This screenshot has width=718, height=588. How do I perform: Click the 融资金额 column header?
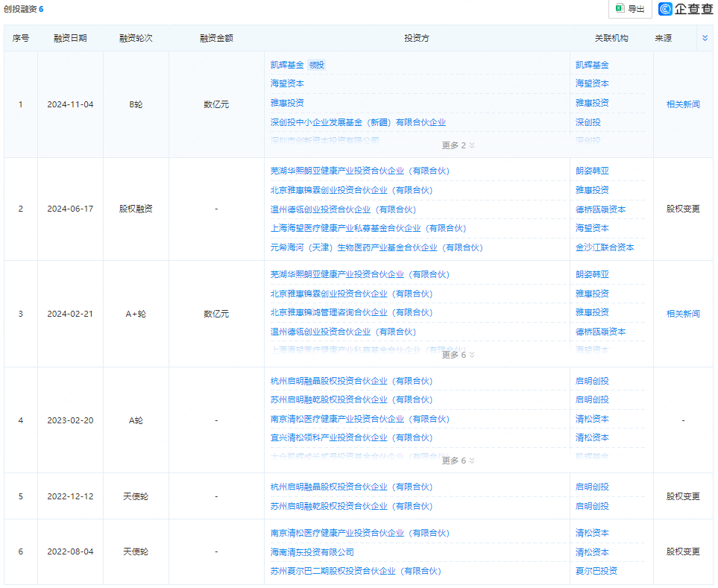(216, 39)
